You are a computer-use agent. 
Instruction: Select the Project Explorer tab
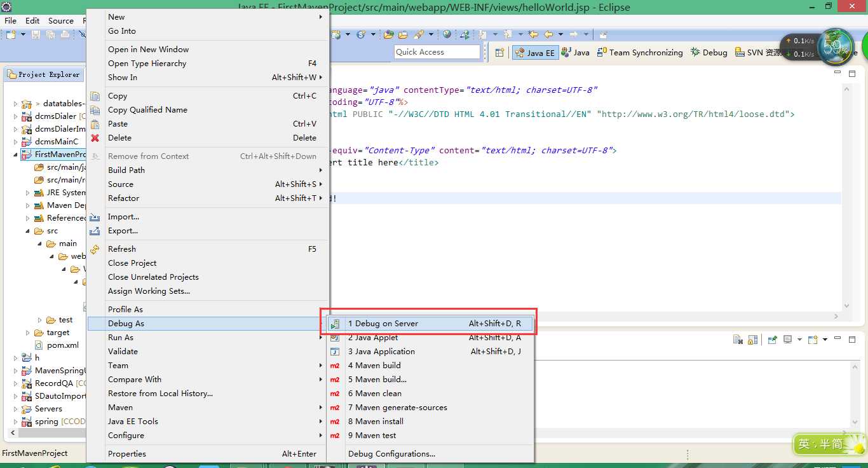tap(44, 74)
